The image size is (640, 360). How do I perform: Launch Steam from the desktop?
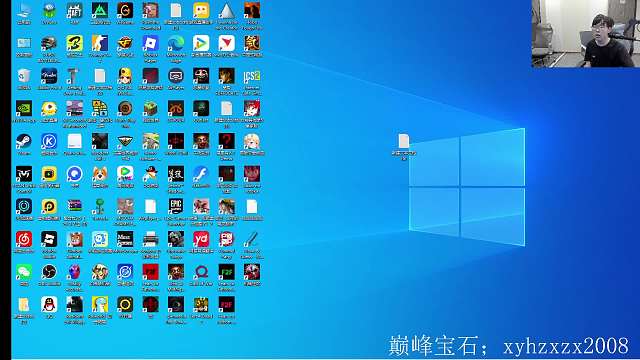24,142
